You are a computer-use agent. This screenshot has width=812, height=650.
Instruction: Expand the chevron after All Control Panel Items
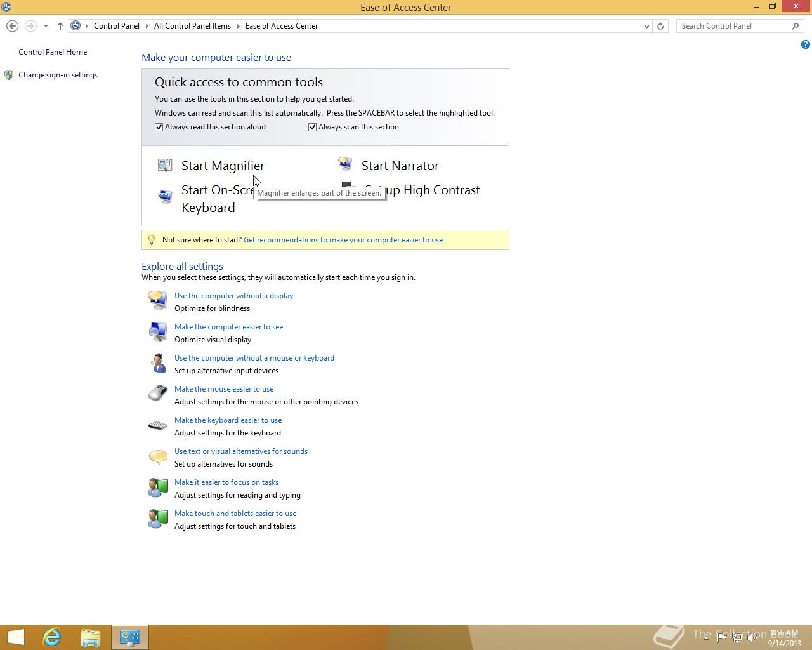tap(239, 26)
